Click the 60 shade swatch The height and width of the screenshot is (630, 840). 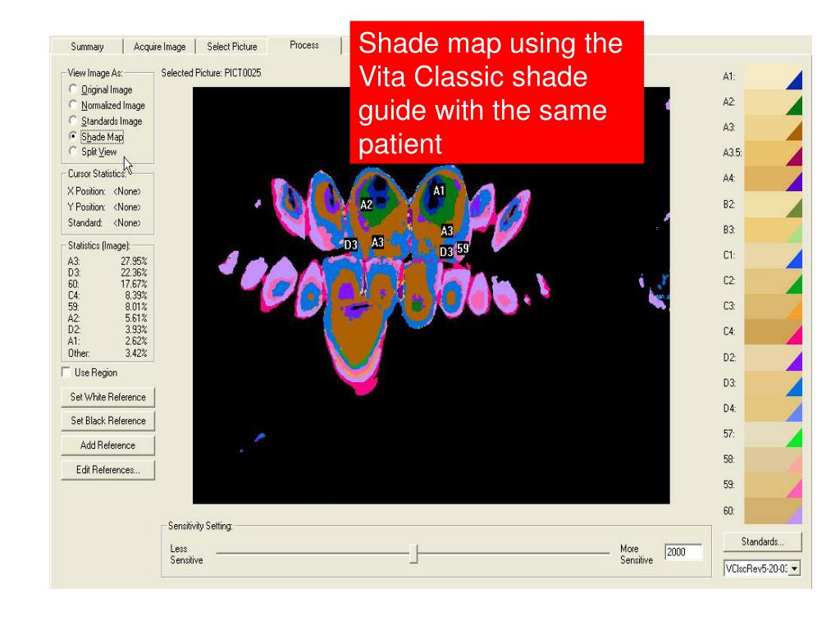point(773,511)
